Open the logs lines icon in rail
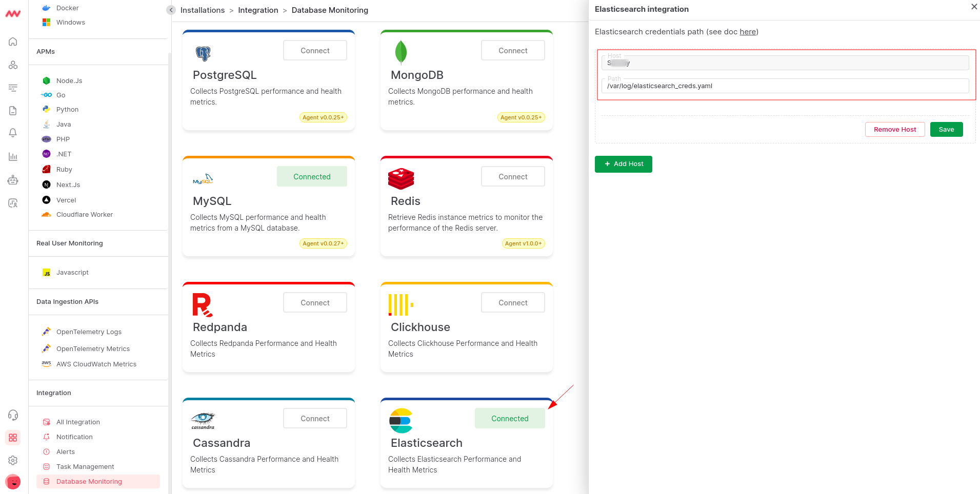The image size is (980, 494). tap(13, 88)
